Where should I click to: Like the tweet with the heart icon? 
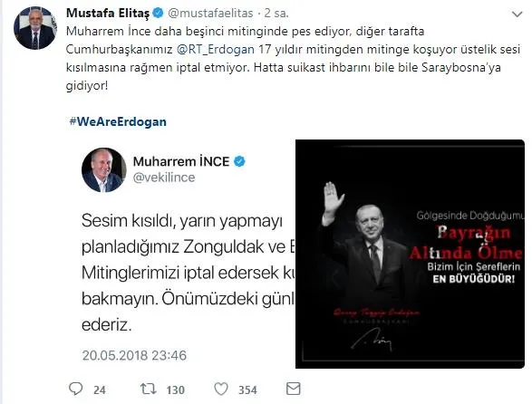click(221, 390)
